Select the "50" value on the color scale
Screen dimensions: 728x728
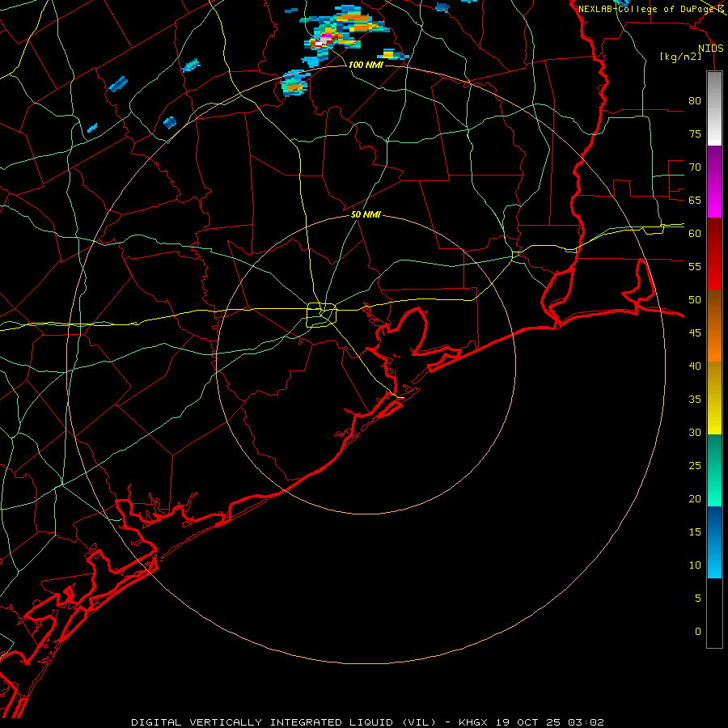click(695, 300)
